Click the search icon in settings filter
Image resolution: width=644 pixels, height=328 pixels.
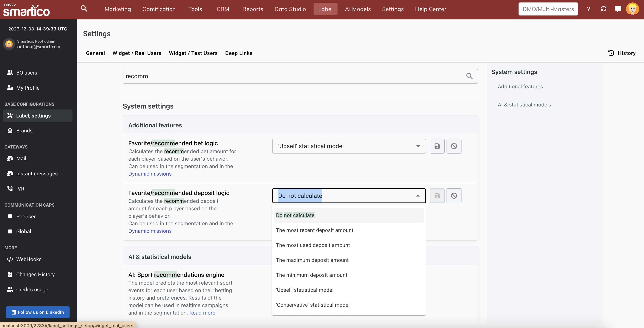point(469,76)
